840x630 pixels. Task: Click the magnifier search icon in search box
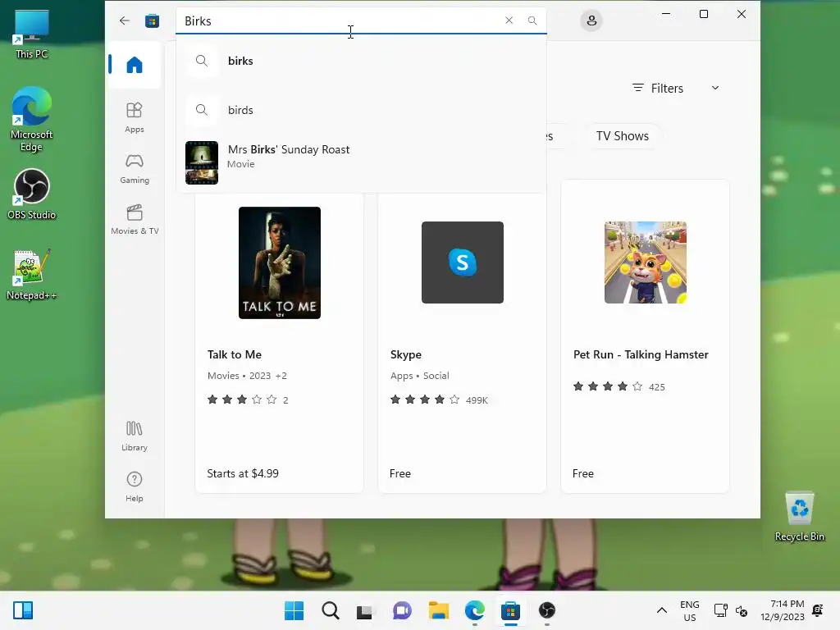coord(532,21)
